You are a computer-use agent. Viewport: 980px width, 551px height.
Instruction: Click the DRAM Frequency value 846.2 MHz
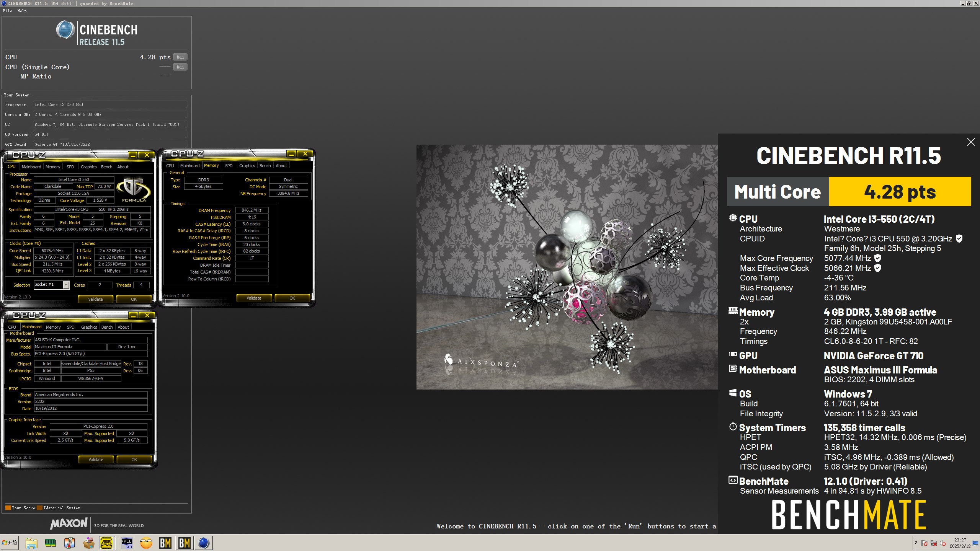252,210
